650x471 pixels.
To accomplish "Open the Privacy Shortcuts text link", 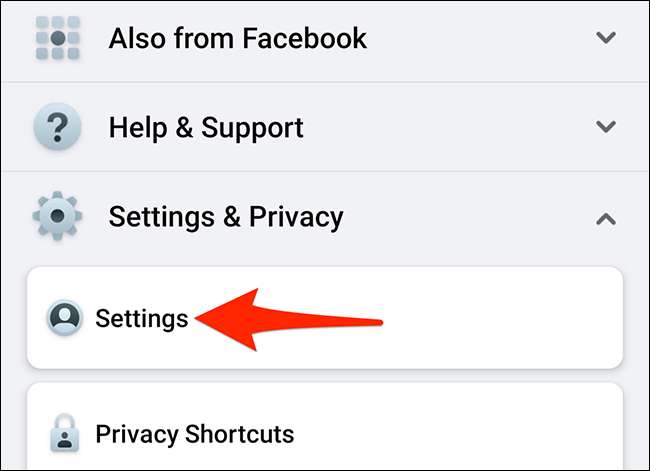I will pyautogui.click(x=195, y=435).
